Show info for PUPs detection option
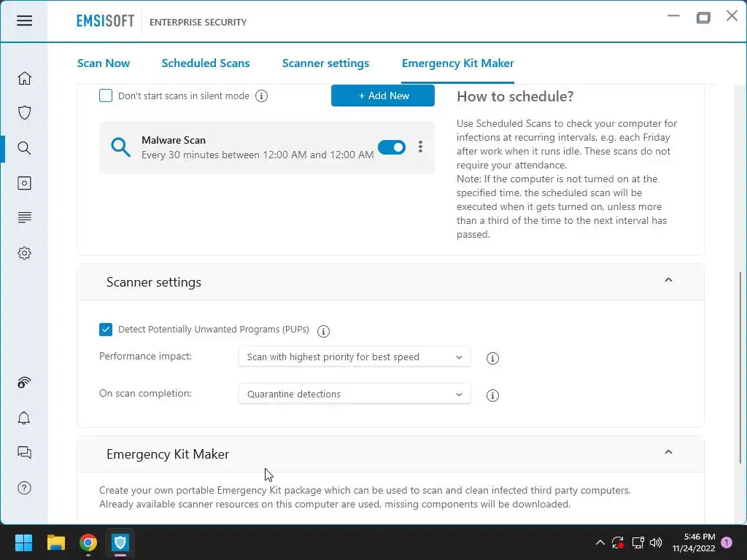747x560 pixels. tap(323, 331)
